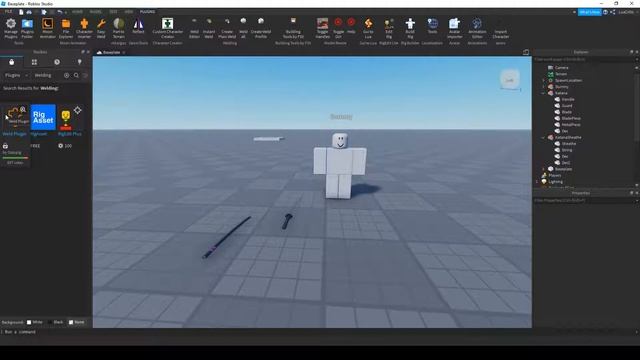Collapse the KatanaSheathe model in Explorer
The image size is (640, 360).
click(543, 138)
